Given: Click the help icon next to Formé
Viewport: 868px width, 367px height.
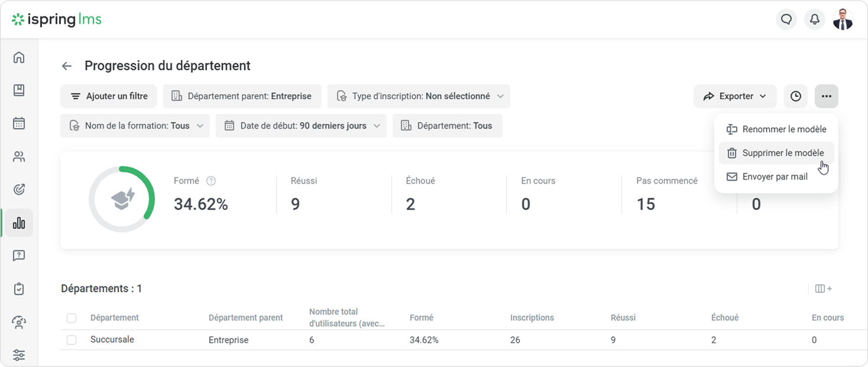Looking at the screenshot, I should (x=211, y=181).
